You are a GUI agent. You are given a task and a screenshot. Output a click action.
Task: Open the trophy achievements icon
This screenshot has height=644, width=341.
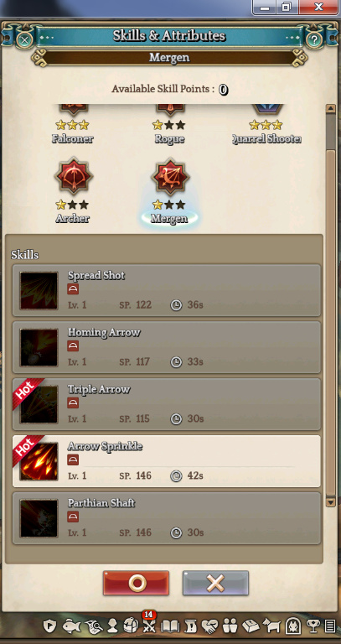(313, 626)
